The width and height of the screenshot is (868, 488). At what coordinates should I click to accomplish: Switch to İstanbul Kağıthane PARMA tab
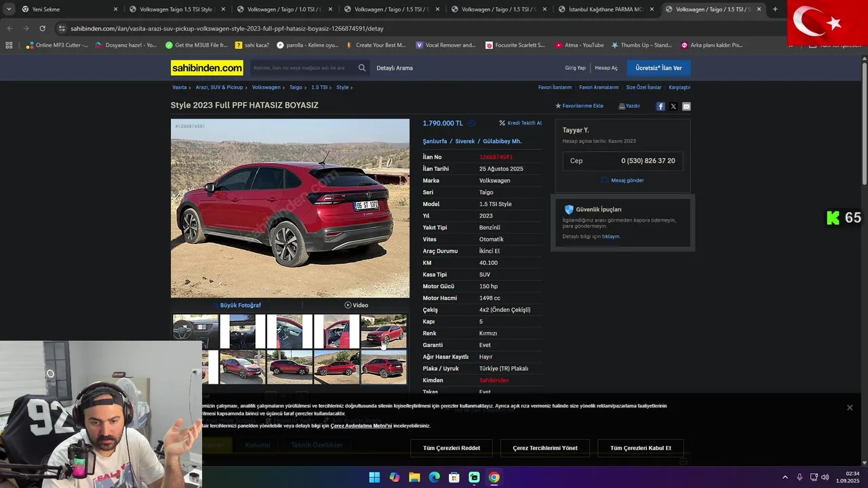[606, 9]
